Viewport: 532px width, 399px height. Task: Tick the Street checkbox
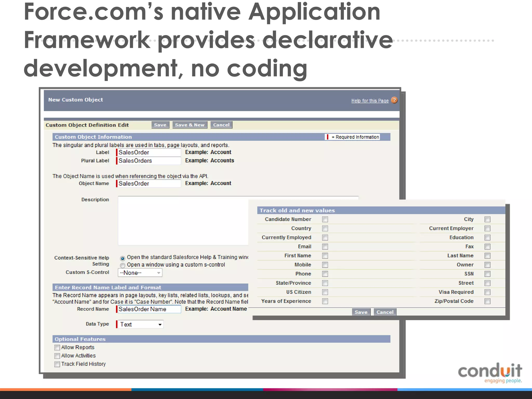[487, 283]
